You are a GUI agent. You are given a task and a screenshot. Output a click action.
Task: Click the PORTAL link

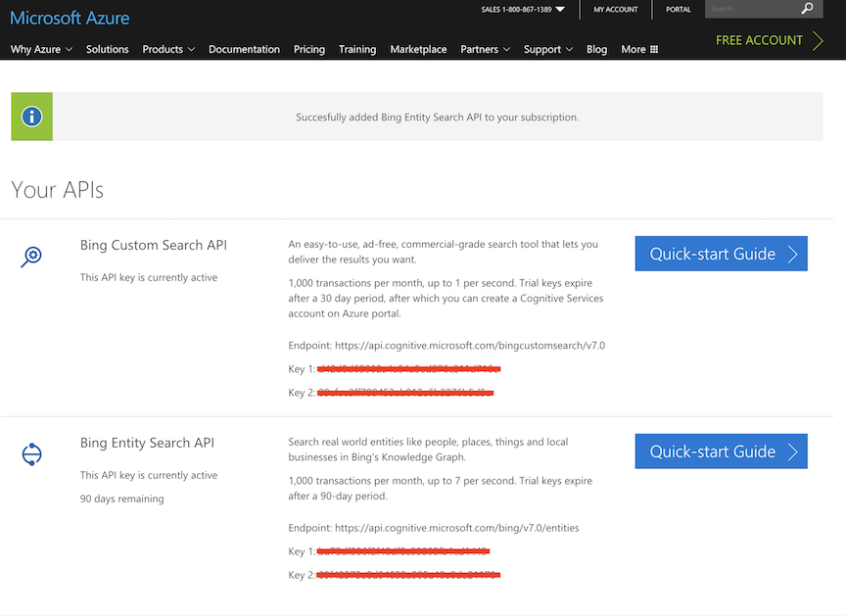[679, 9]
